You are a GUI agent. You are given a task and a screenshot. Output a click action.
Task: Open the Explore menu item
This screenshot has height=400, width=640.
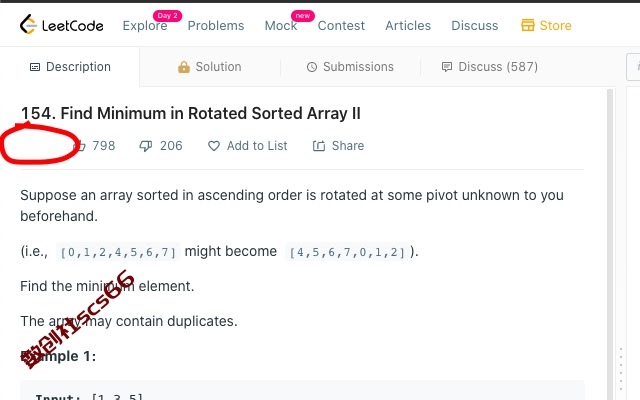point(145,26)
